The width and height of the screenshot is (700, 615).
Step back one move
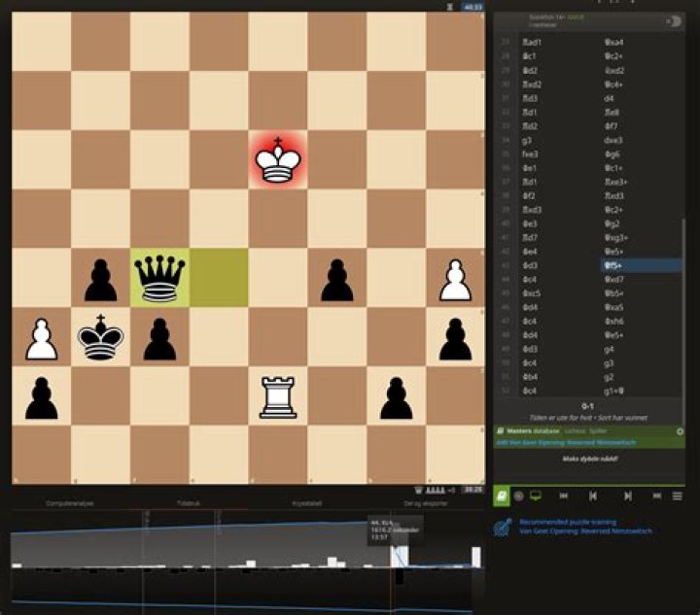[593, 495]
